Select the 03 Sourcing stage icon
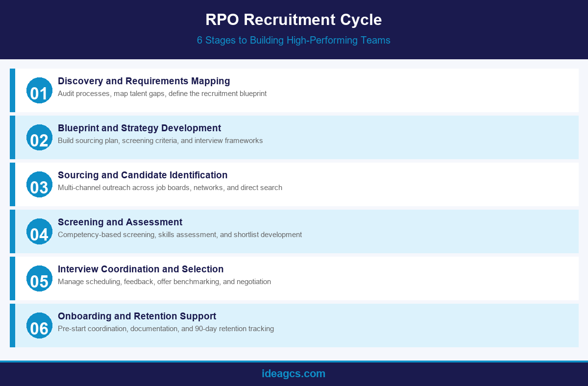 (39, 185)
